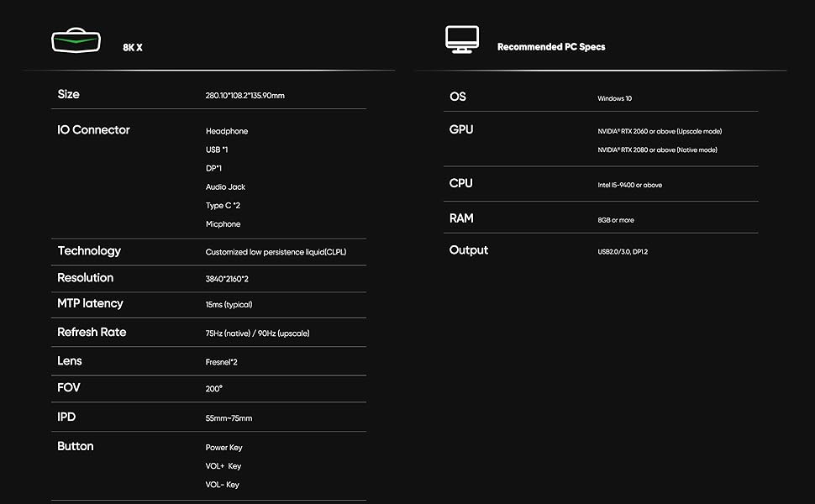Click the CPU label
Screen dimensions: 815x504
tap(461, 183)
